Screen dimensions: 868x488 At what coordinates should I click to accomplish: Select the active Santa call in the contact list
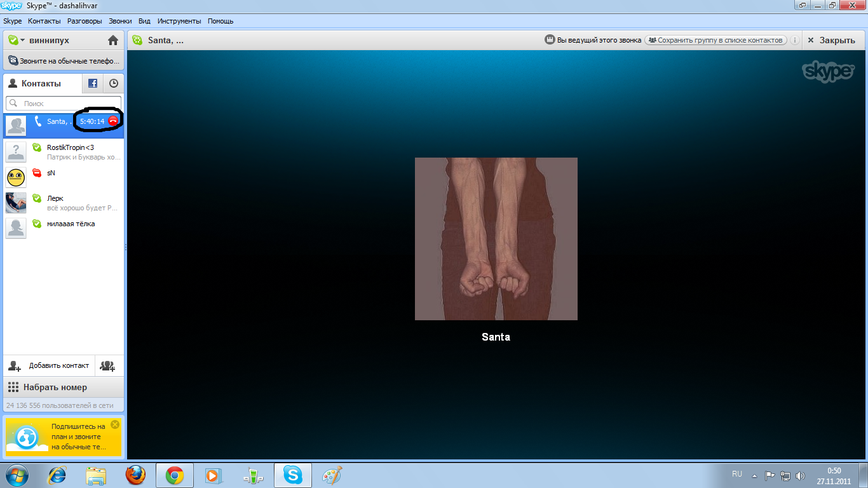[64, 125]
